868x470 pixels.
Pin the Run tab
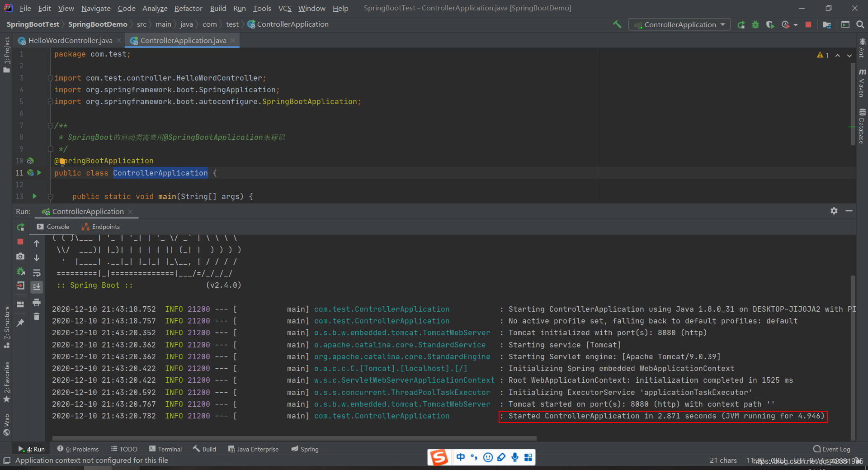point(20,323)
